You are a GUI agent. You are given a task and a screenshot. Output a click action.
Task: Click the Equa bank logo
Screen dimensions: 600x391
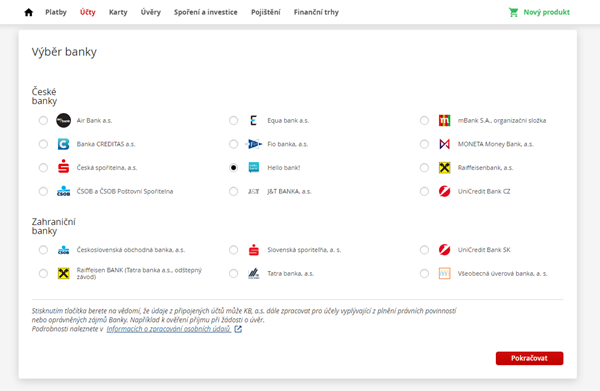253,121
